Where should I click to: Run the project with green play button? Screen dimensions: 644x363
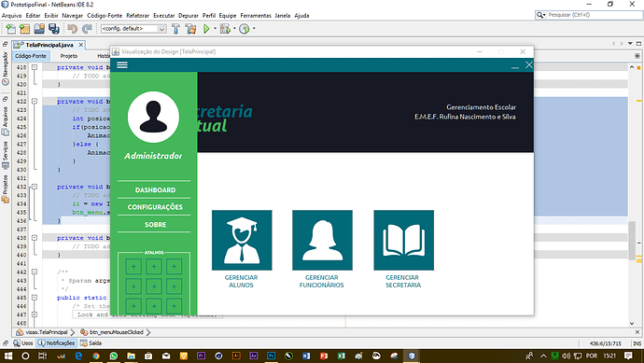(x=206, y=29)
